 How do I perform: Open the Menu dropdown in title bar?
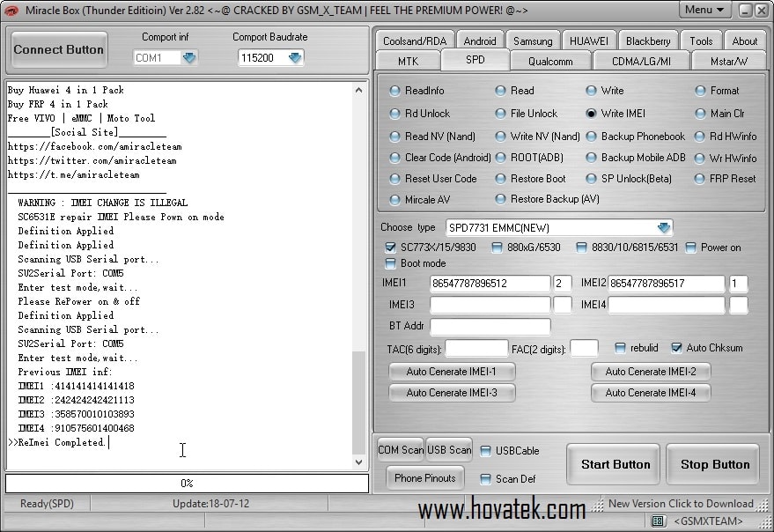(x=704, y=10)
